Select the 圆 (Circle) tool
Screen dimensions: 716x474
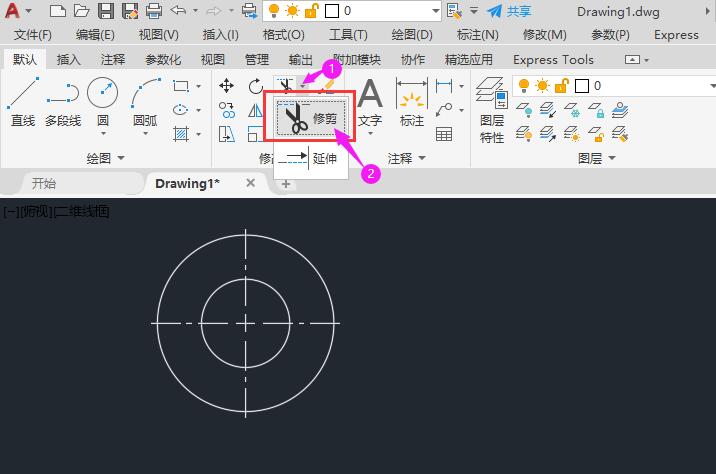tap(102, 102)
